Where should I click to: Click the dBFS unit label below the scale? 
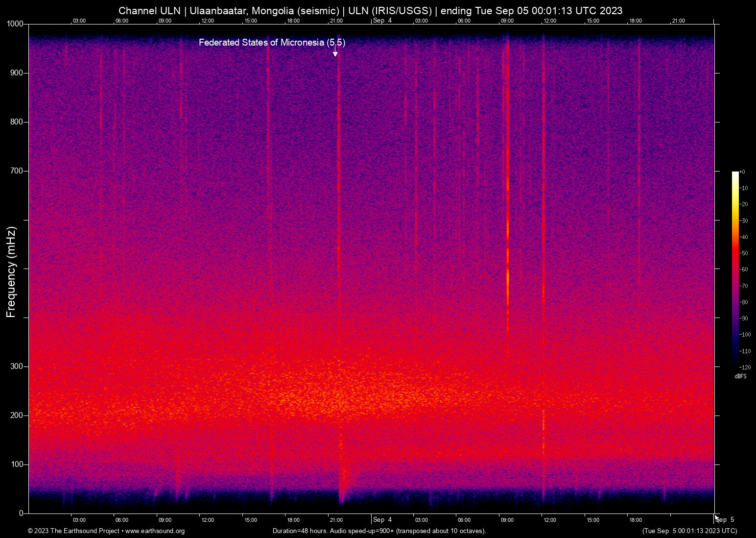click(x=740, y=376)
